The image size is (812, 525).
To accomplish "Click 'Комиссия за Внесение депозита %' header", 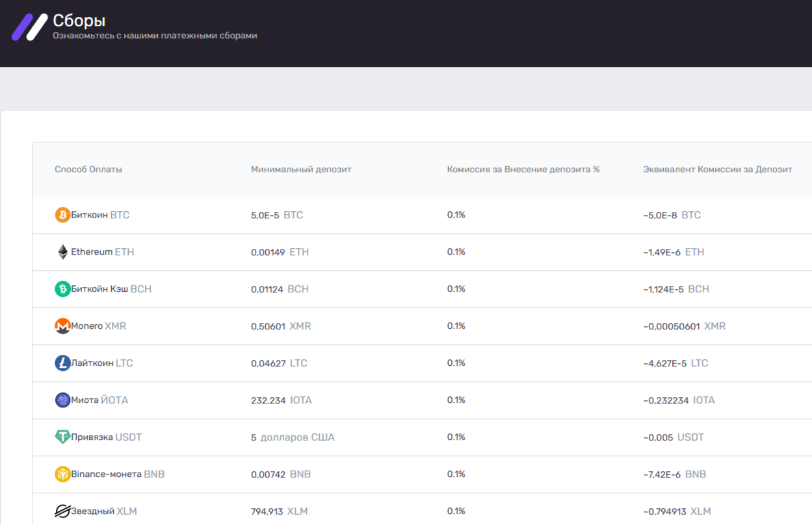I will click(x=523, y=170).
